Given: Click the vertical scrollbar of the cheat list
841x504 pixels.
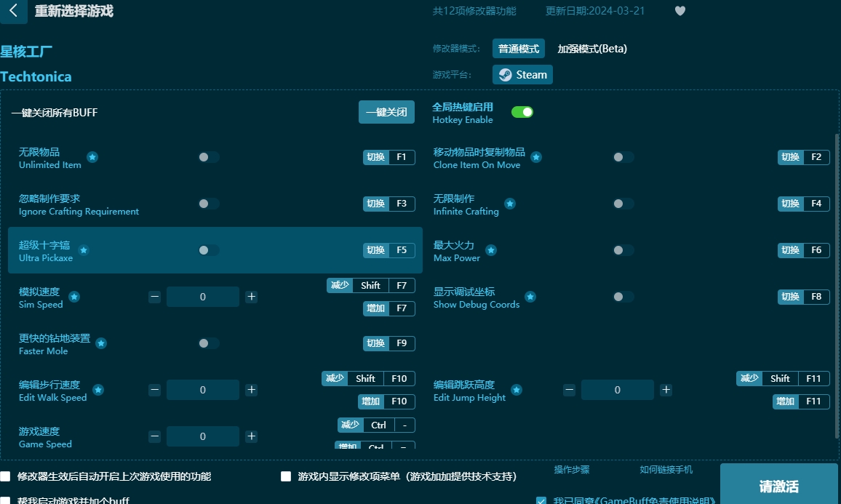Looking at the screenshot, I should point(837,287).
